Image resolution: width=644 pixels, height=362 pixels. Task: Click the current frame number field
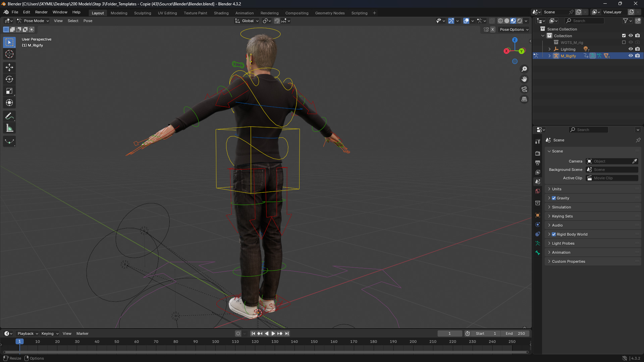pos(450,334)
